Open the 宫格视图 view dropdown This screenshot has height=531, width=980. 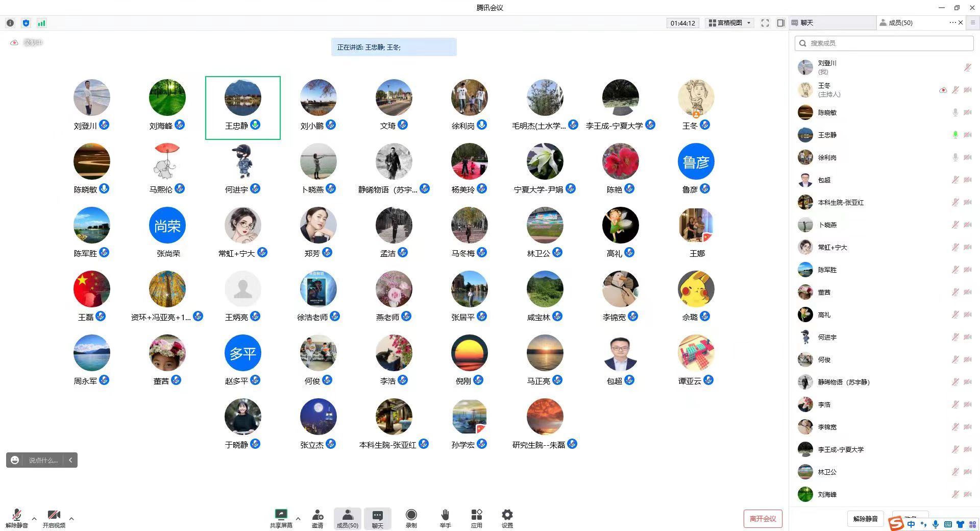[730, 23]
